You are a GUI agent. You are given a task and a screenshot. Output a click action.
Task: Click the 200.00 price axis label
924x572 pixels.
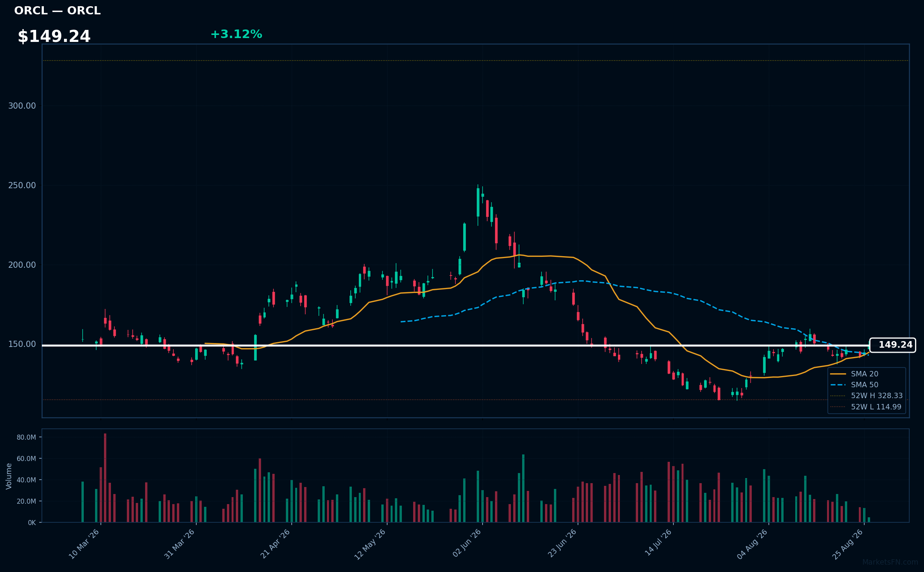click(x=22, y=265)
